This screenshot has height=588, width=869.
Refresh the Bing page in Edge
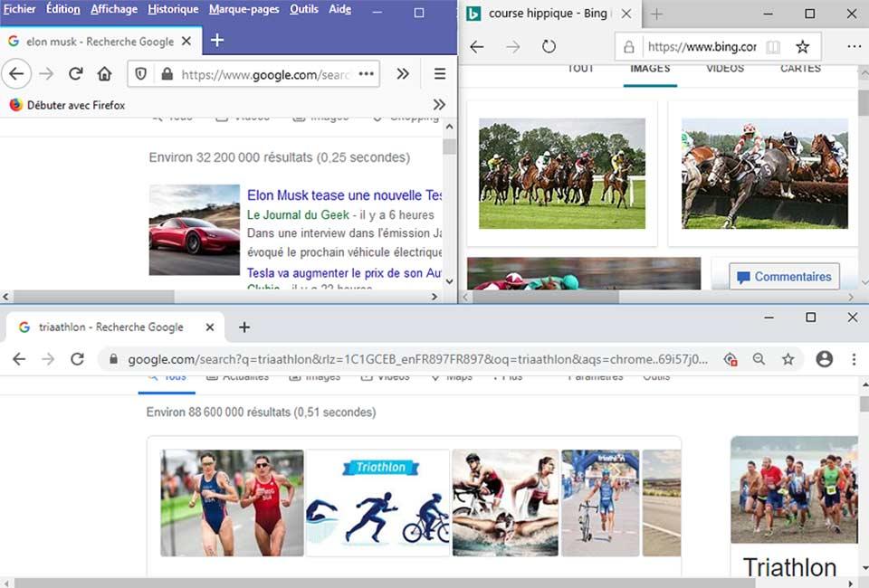point(549,46)
